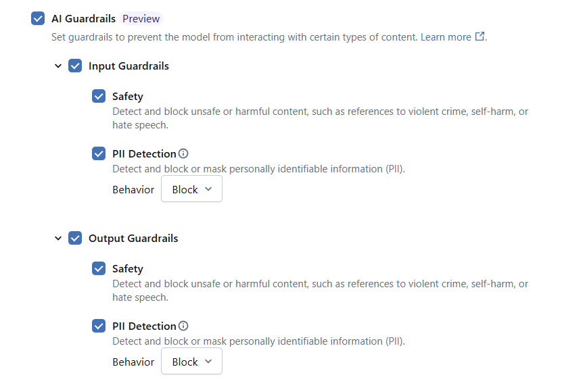Click external link icon after Learn more
Screen dimensions: 585x392
[480, 37]
